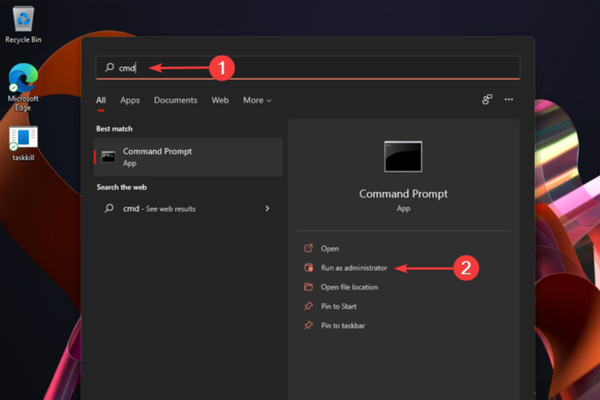Click the search magnifier icon in search box
The image size is (600, 400).
coord(109,67)
